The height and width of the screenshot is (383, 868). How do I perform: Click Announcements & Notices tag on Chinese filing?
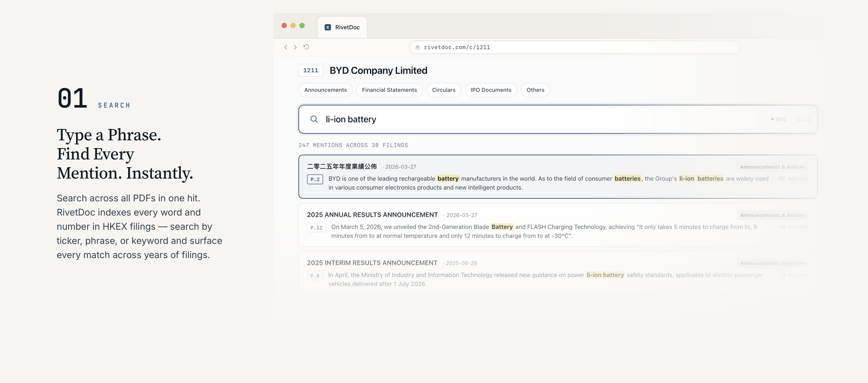(773, 167)
